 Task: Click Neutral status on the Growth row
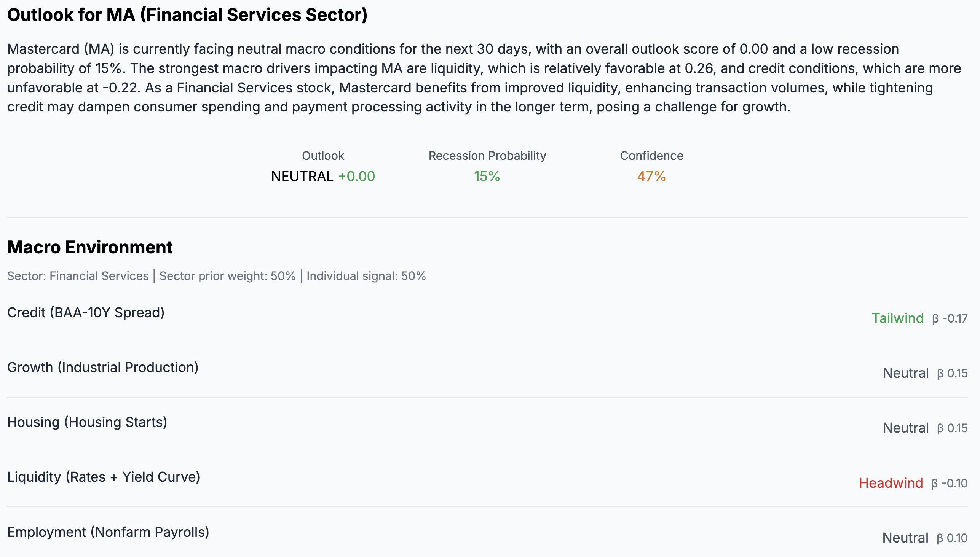pos(905,373)
